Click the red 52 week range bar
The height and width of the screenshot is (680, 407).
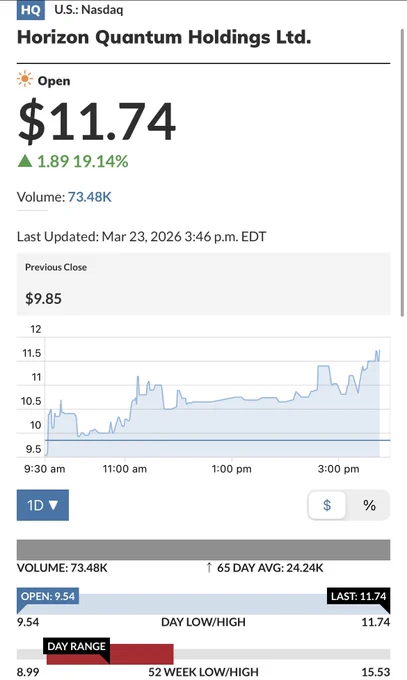(x=110, y=654)
